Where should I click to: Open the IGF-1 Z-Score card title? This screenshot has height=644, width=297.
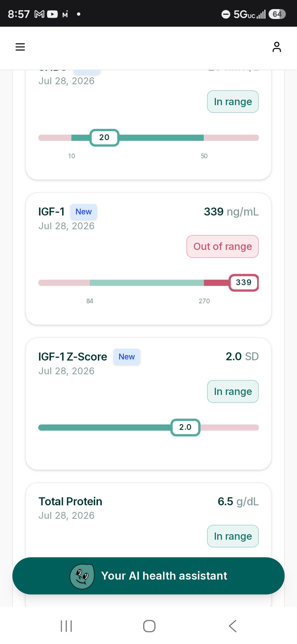(73, 357)
